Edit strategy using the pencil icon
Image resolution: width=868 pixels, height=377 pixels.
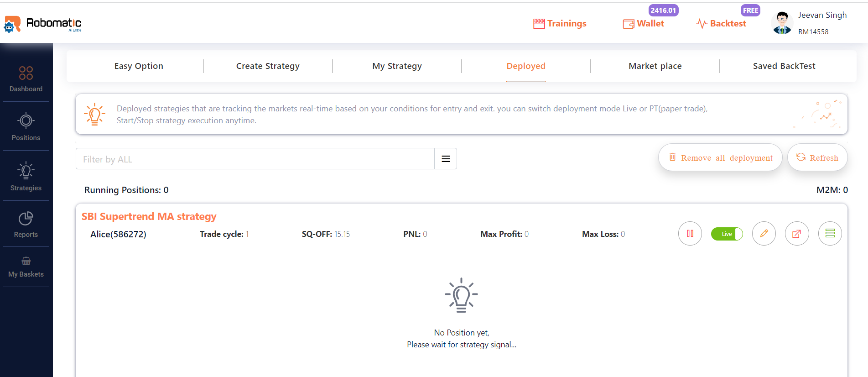coord(764,234)
